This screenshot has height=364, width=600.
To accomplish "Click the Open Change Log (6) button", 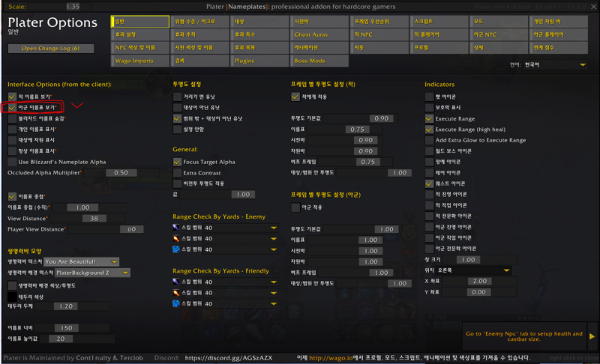I will click(x=50, y=49).
